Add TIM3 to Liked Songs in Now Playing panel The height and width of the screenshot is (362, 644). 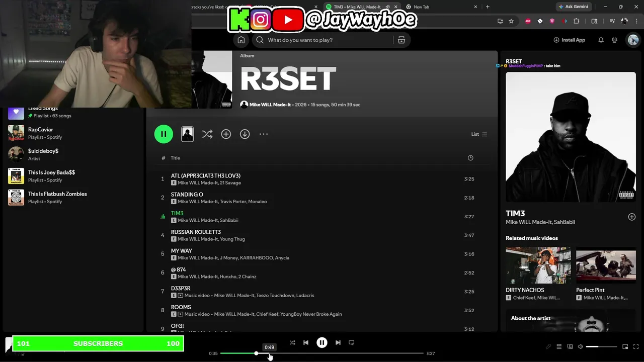[632, 217]
